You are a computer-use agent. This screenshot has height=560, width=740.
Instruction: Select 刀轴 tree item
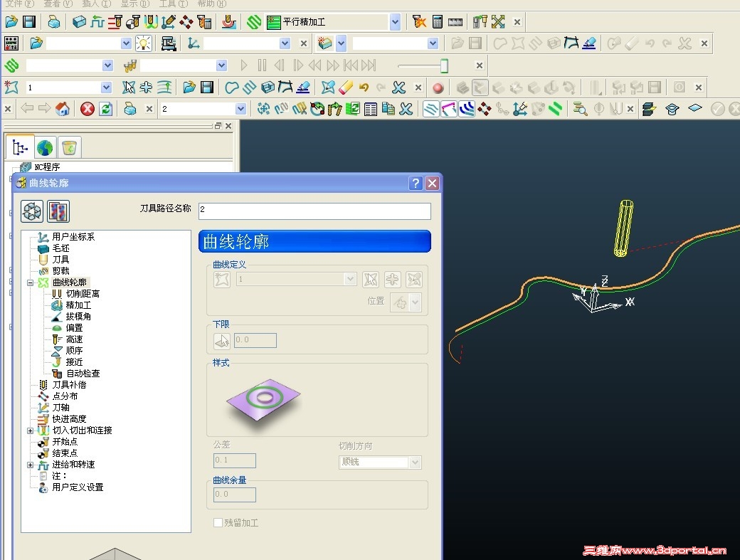coord(60,407)
